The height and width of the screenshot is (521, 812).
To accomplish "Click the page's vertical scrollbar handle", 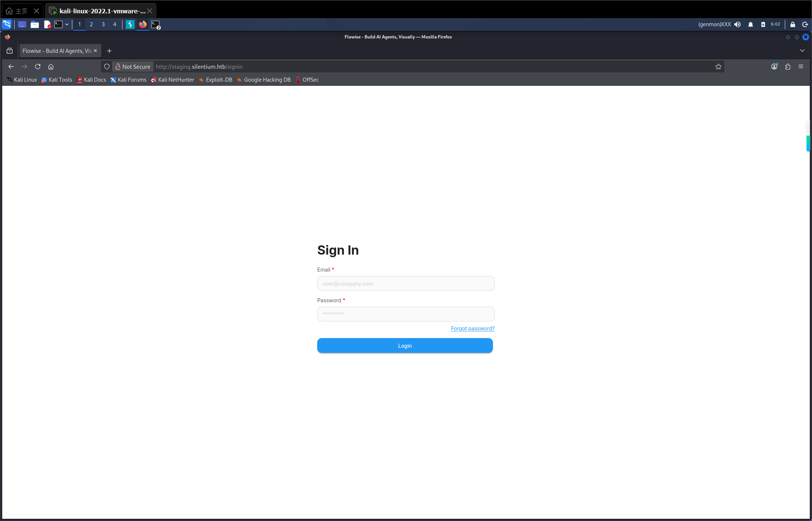I will [808, 144].
